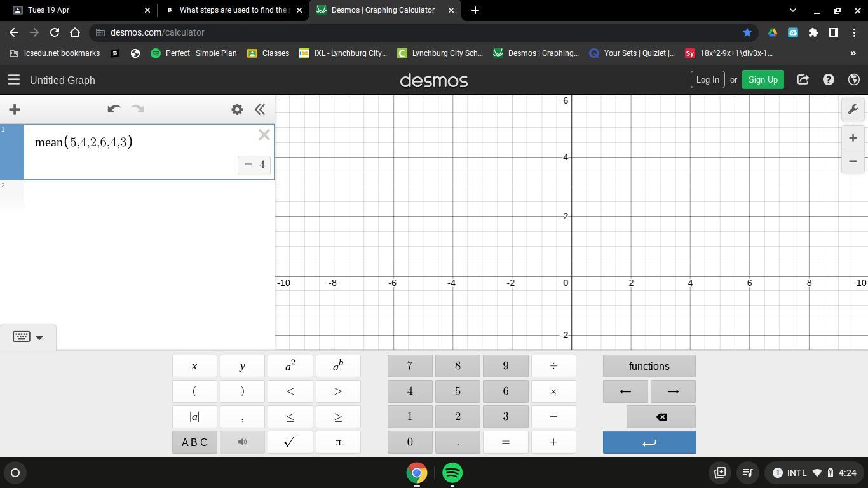Open the Desmos hamburger menu

coord(13,80)
